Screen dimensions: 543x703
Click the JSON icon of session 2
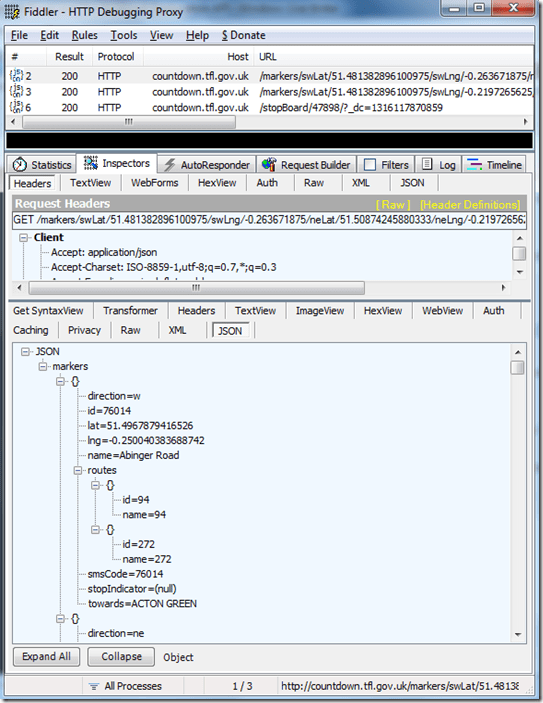point(17,75)
